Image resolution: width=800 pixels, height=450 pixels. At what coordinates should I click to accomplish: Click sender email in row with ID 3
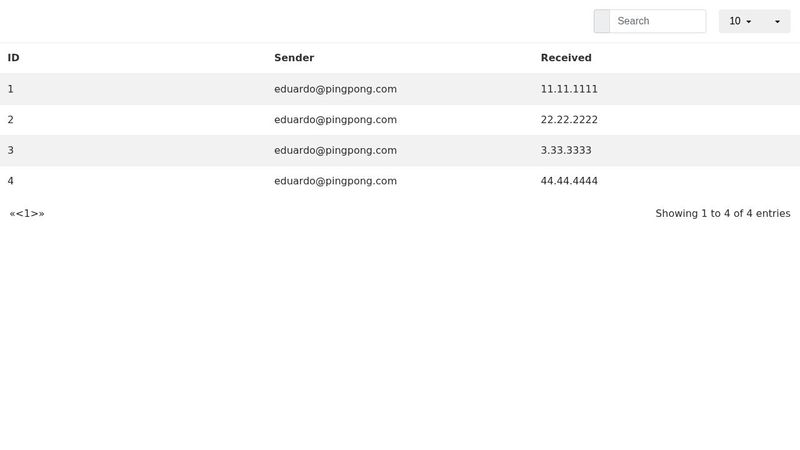[335, 151]
